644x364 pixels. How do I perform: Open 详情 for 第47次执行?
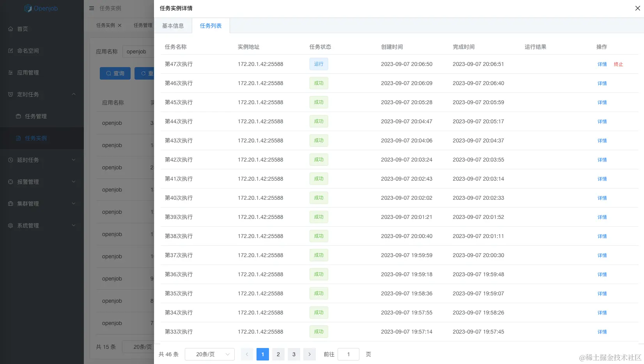click(x=602, y=64)
